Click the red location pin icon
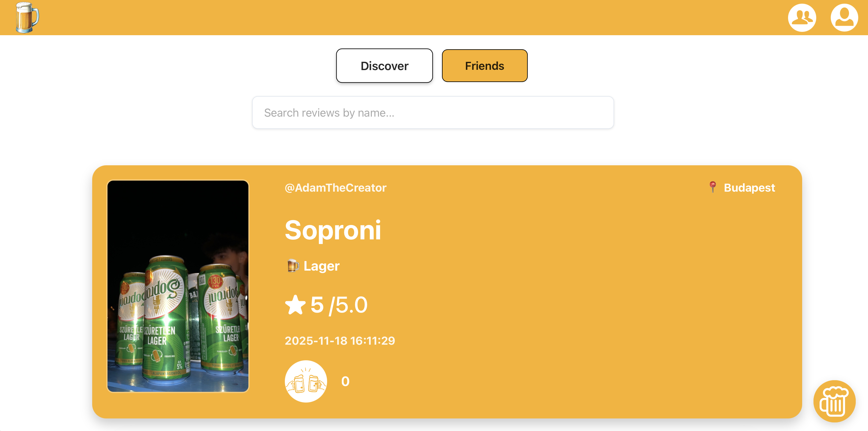 [x=712, y=187]
